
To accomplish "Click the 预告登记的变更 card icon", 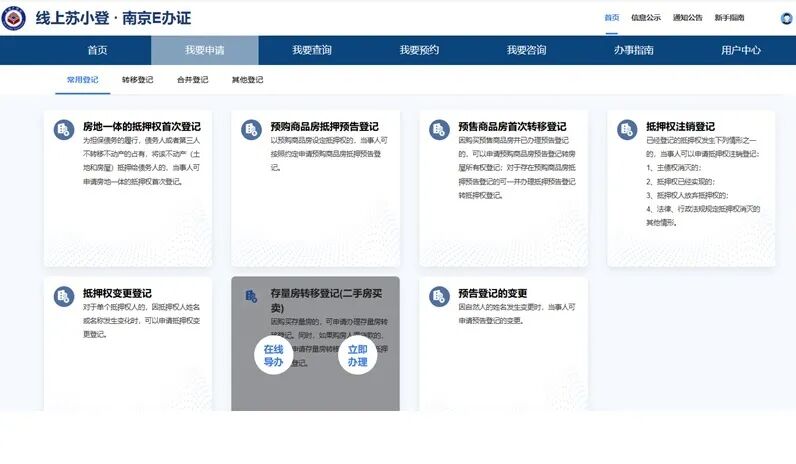I will tap(439, 297).
